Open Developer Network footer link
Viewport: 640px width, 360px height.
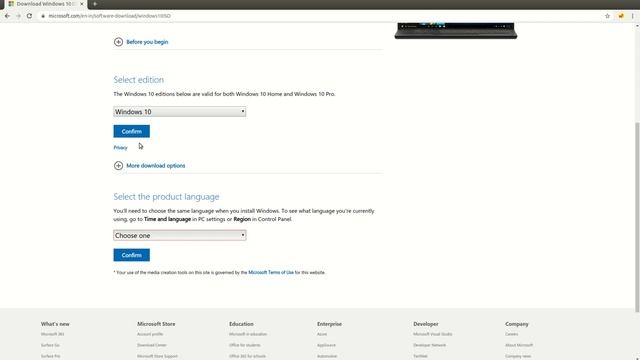(429, 345)
